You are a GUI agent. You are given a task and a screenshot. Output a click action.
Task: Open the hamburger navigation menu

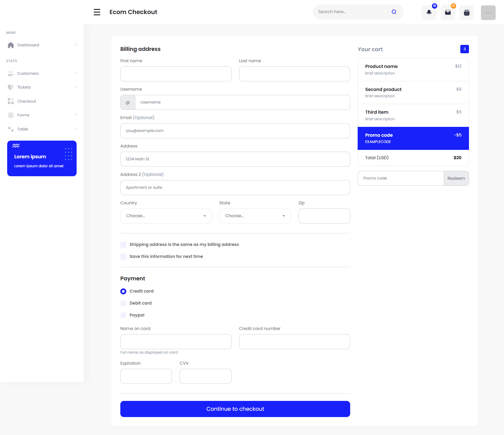click(97, 12)
